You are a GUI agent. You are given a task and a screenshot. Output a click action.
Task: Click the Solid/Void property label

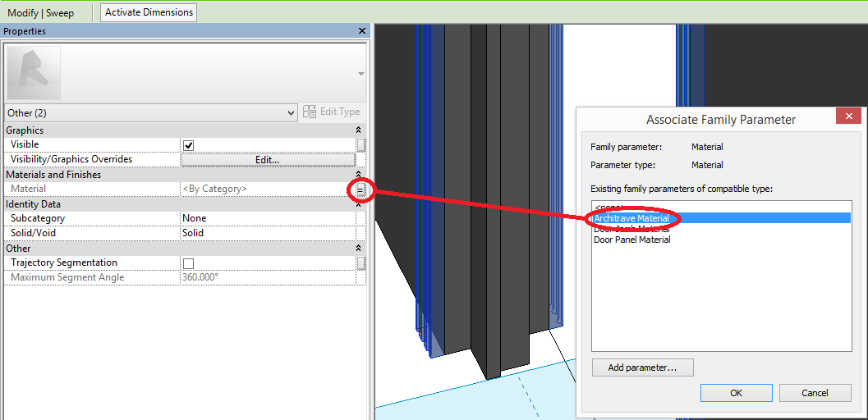tap(33, 233)
